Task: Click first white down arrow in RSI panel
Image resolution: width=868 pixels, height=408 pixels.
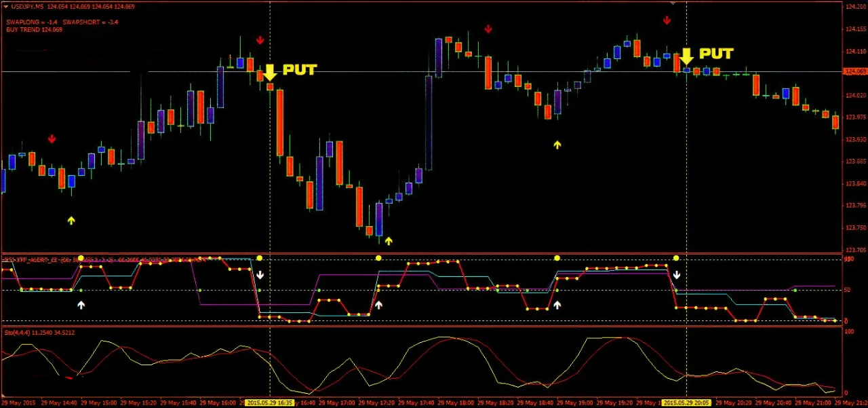Action: tap(260, 275)
